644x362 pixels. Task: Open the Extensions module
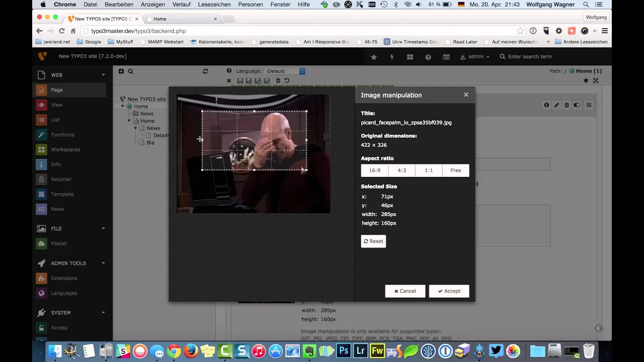70,278
